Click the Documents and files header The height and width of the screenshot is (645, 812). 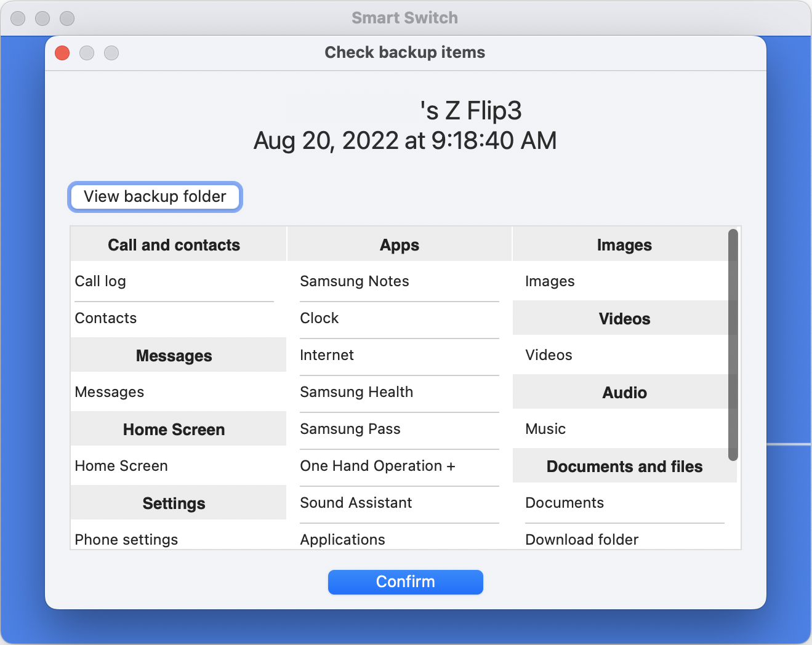[x=625, y=466]
